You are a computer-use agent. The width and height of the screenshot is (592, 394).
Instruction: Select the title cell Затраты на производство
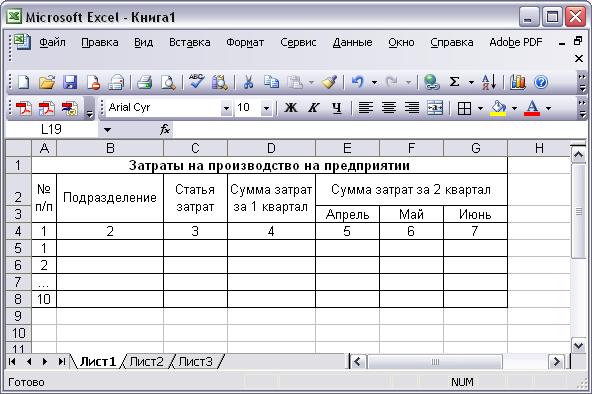(x=269, y=165)
